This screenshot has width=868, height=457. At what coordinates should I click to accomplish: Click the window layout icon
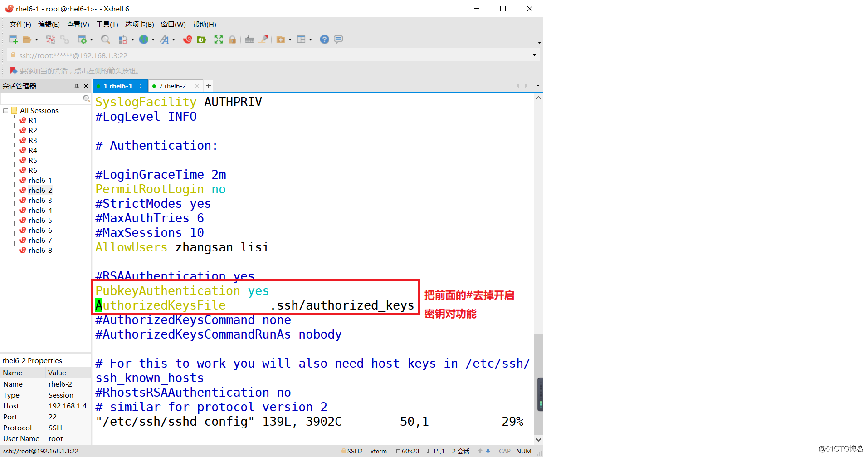click(301, 39)
